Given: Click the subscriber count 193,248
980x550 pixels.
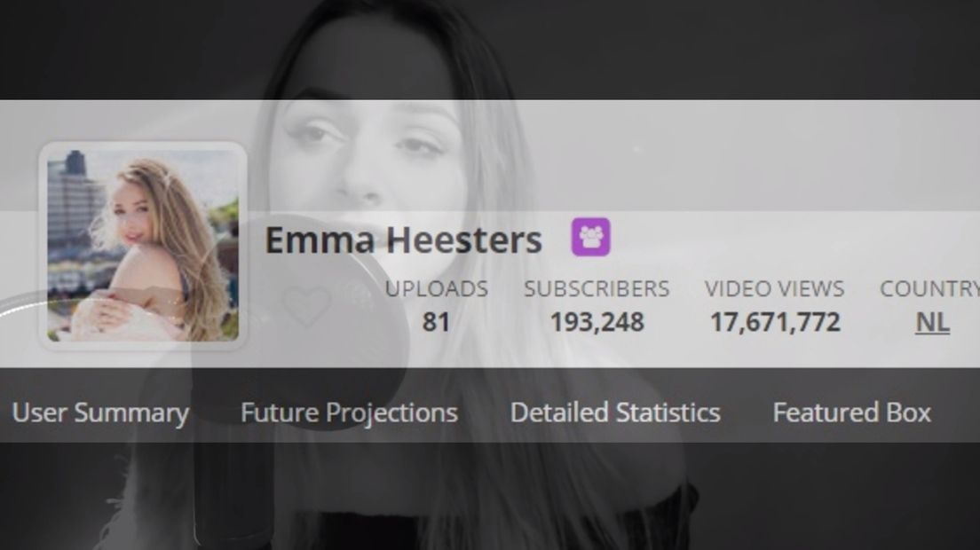Looking at the screenshot, I should (597, 322).
